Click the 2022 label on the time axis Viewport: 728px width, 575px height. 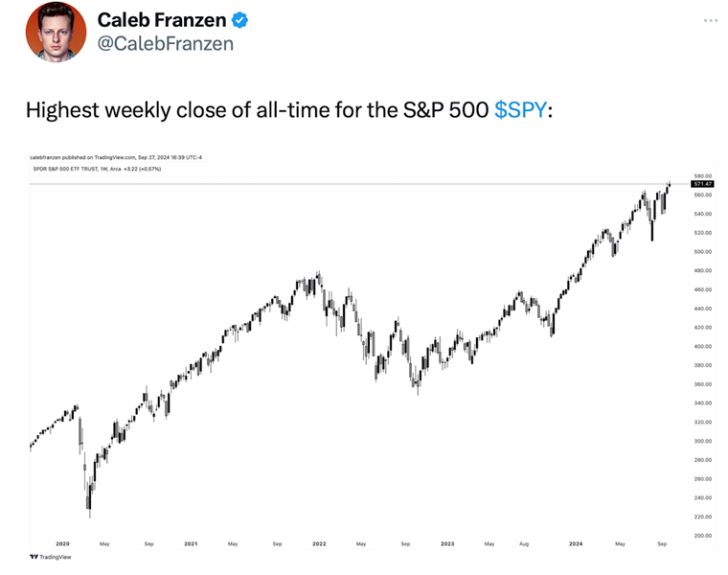click(x=319, y=543)
